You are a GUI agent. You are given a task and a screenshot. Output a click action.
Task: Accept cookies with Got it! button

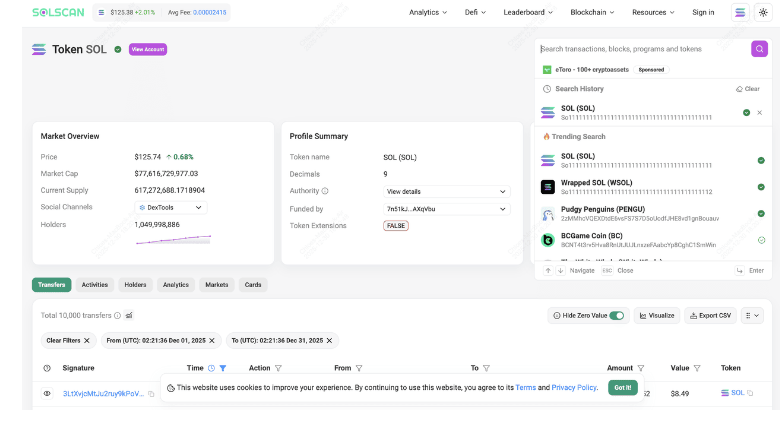point(623,388)
